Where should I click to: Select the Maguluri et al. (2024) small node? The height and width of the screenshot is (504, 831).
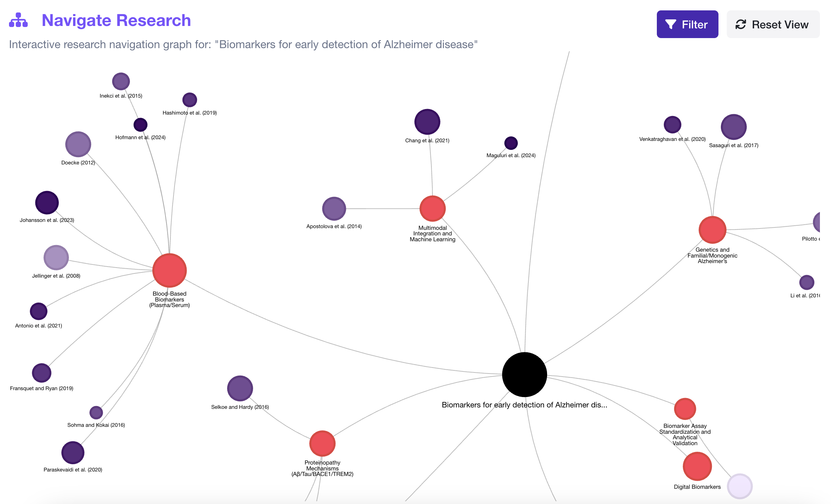[511, 143]
